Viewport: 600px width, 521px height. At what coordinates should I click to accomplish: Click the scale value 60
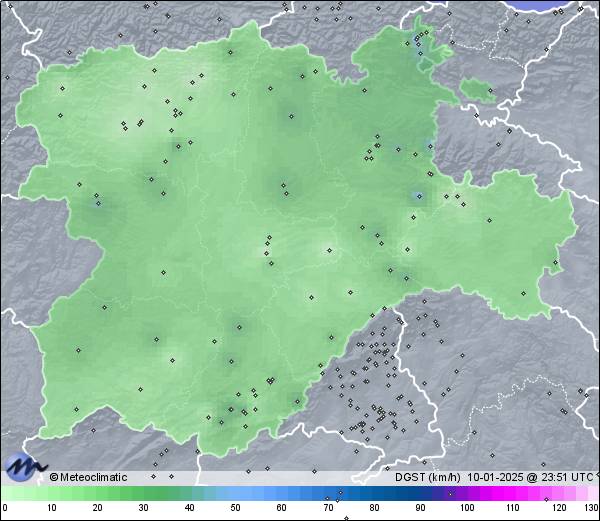pyautogui.click(x=282, y=508)
